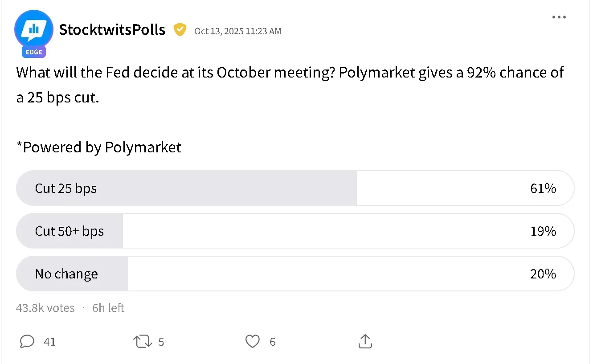Vote for the Cut 25 bps option
Viewport: 593px width, 364px height.
[295, 188]
